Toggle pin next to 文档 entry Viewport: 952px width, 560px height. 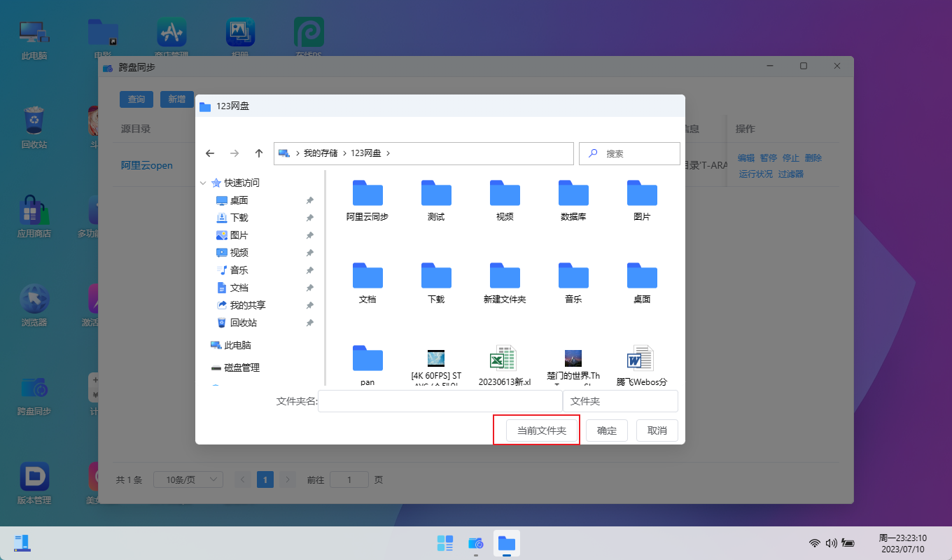click(x=309, y=288)
